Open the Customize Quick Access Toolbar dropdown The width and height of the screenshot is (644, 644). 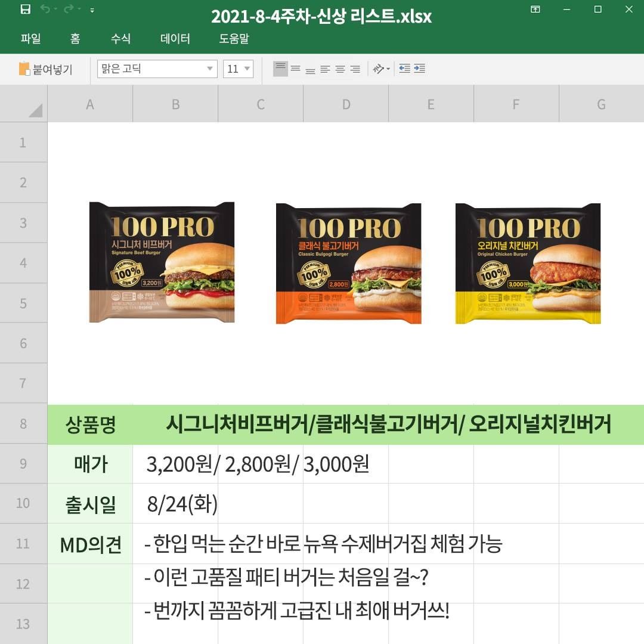click(x=92, y=10)
